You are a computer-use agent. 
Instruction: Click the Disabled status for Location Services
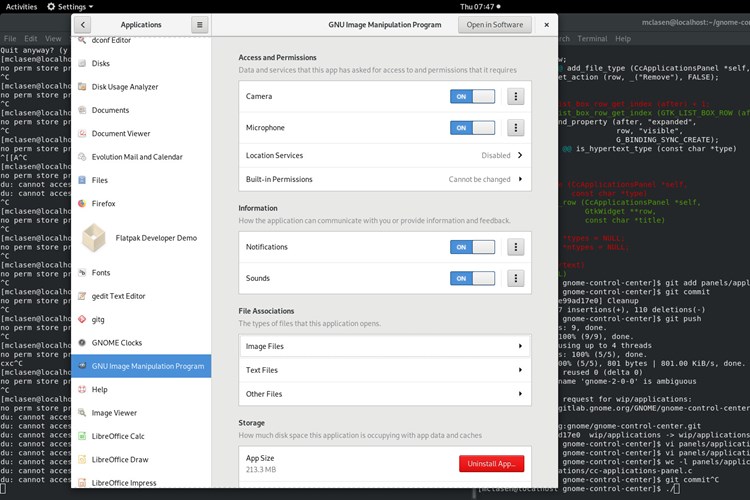496,156
